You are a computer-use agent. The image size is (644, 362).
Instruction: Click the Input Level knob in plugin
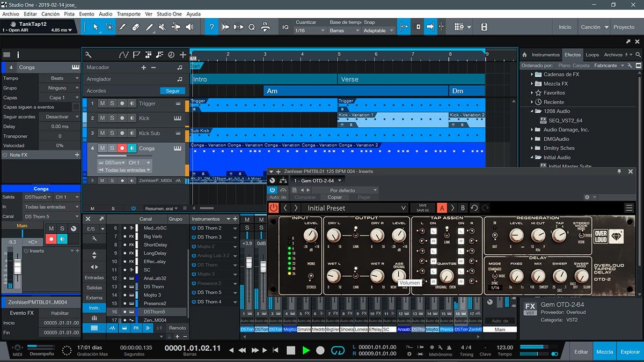pyautogui.click(x=310, y=235)
